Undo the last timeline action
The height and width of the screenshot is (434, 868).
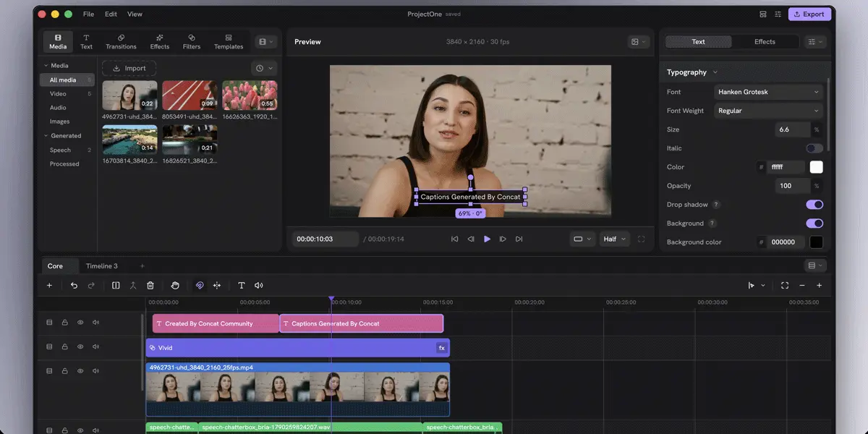pyautogui.click(x=74, y=286)
